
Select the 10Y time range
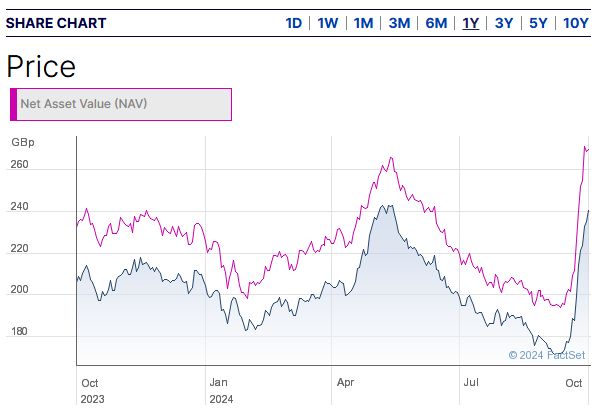[575, 23]
